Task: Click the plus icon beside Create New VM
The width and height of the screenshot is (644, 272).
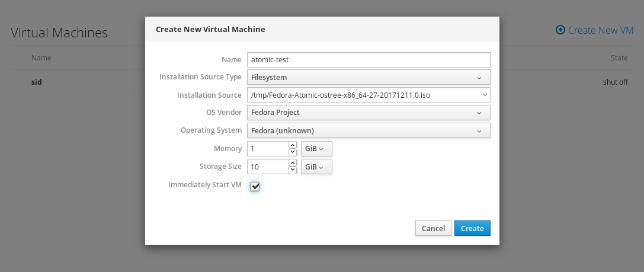Action: [560, 30]
